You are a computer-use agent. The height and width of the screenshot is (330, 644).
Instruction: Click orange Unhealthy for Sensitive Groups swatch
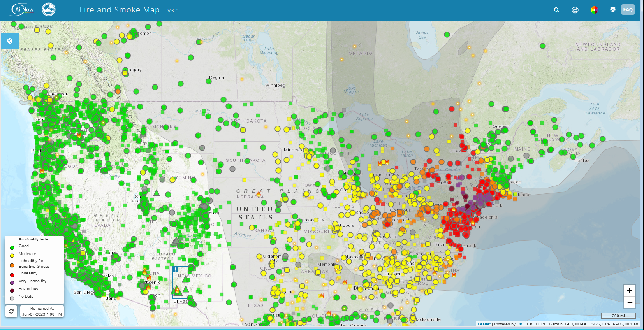click(x=12, y=265)
